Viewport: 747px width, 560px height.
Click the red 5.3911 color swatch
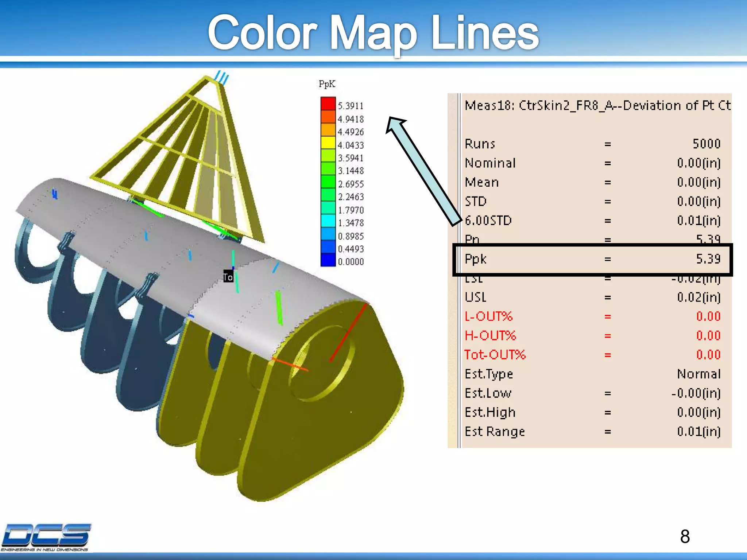pyautogui.click(x=328, y=104)
